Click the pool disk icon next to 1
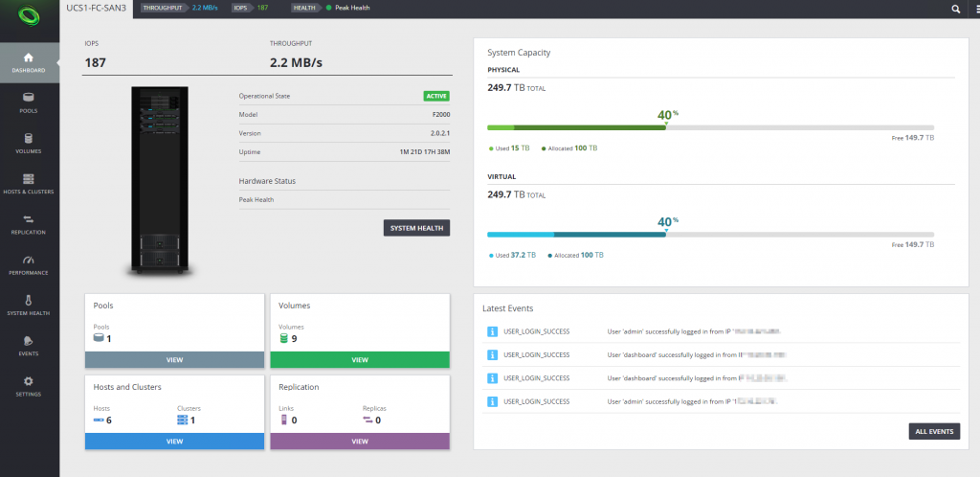 coord(99,338)
